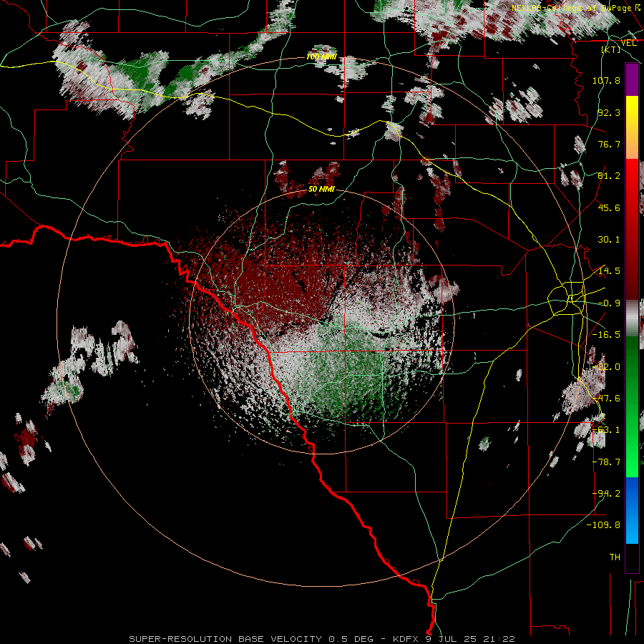Viewport: 644px width, 644px height.
Task: Pick the gray near-zero segment of the color bar
Action: pyautogui.click(x=632, y=318)
